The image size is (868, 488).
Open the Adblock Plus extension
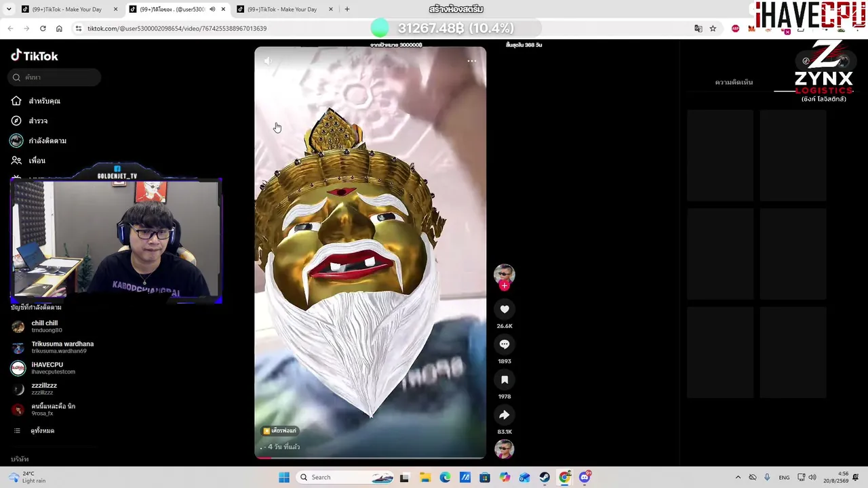click(736, 28)
